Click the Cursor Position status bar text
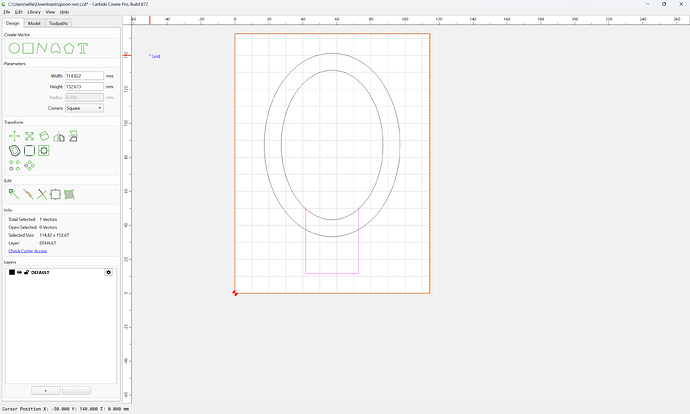The image size is (690, 414). pos(66,409)
